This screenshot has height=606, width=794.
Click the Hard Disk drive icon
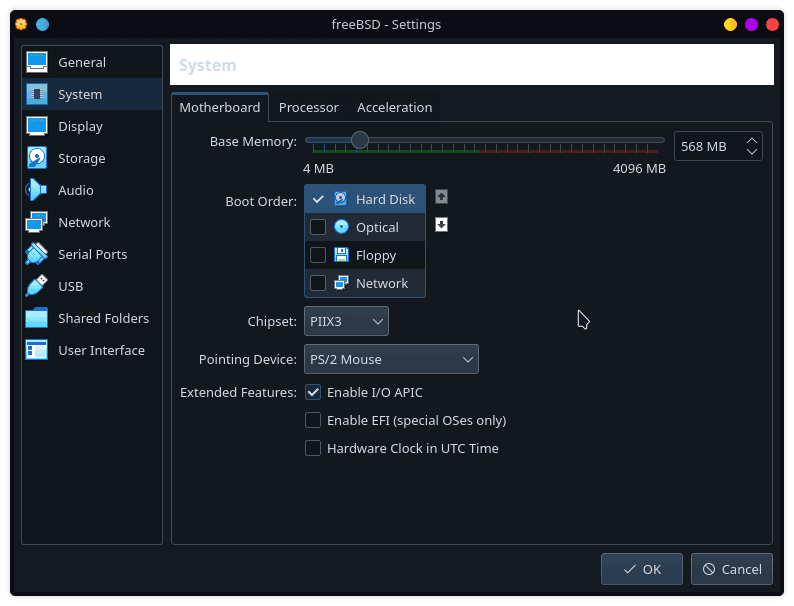pos(341,199)
